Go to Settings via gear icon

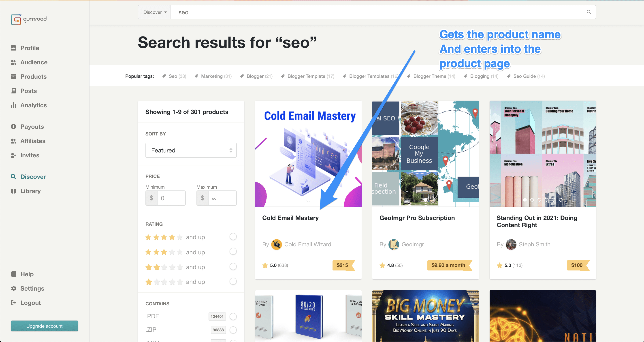[28, 289]
